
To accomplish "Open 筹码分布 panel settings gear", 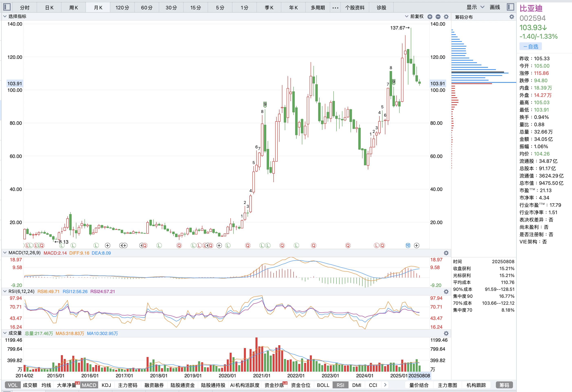I will [x=512, y=17].
